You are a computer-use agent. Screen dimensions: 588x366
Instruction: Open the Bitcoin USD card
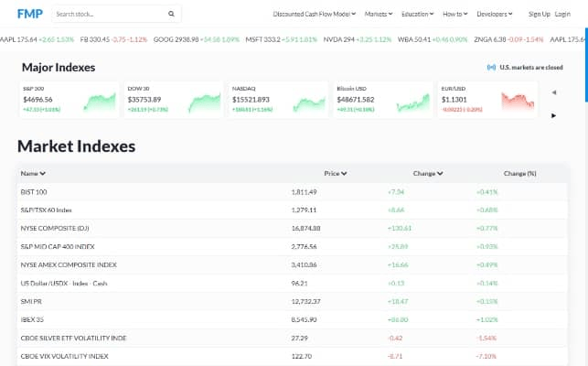click(x=383, y=100)
